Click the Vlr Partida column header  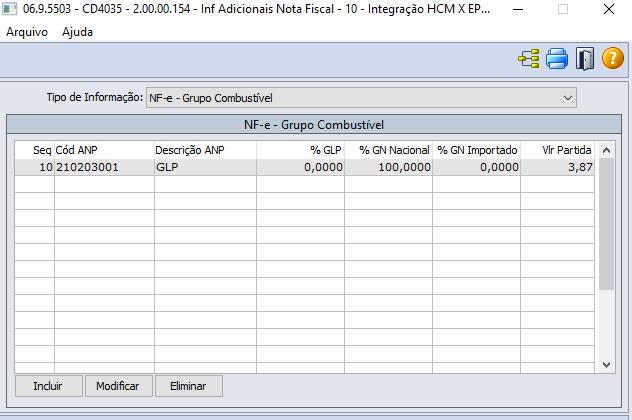pyautogui.click(x=557, y=150)
